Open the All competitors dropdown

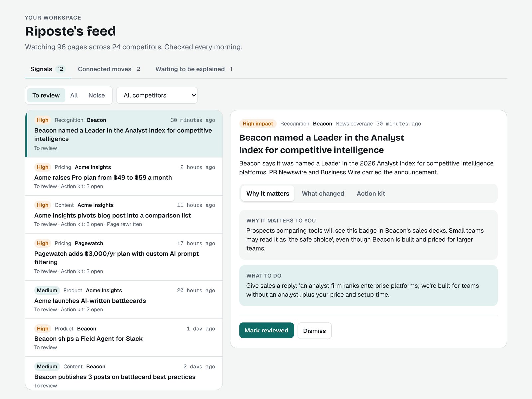point(157,95)
